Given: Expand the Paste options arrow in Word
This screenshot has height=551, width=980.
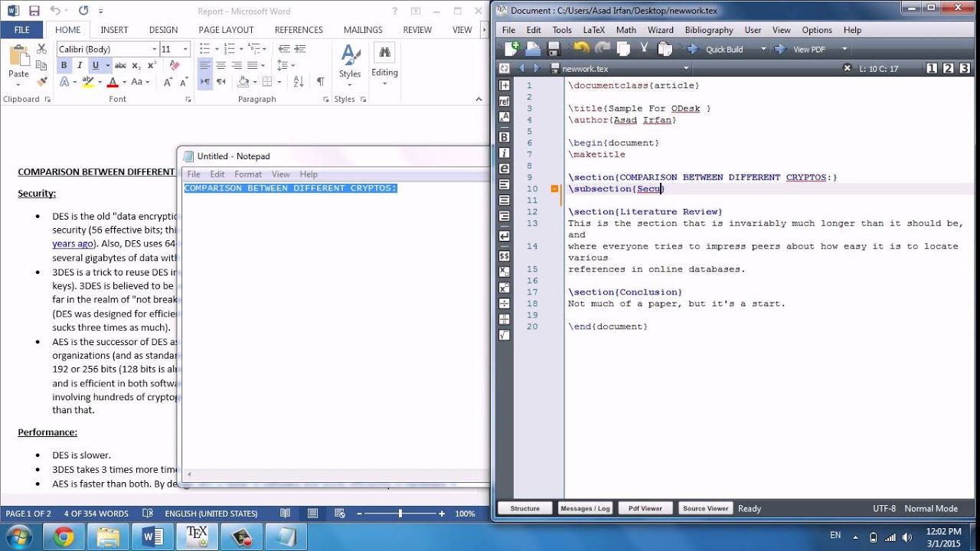Looking at the screenshot, I should pyautogui.click(x=18, y=84).
